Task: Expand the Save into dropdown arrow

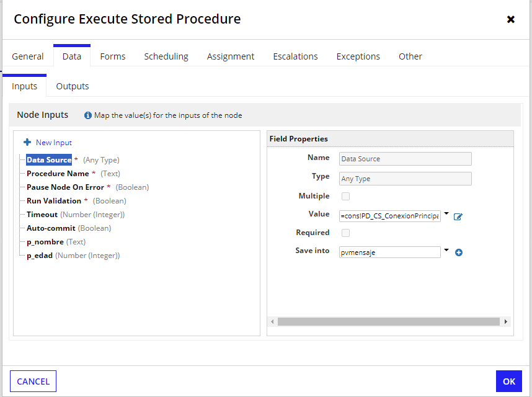Action: (x=446, y=250)
